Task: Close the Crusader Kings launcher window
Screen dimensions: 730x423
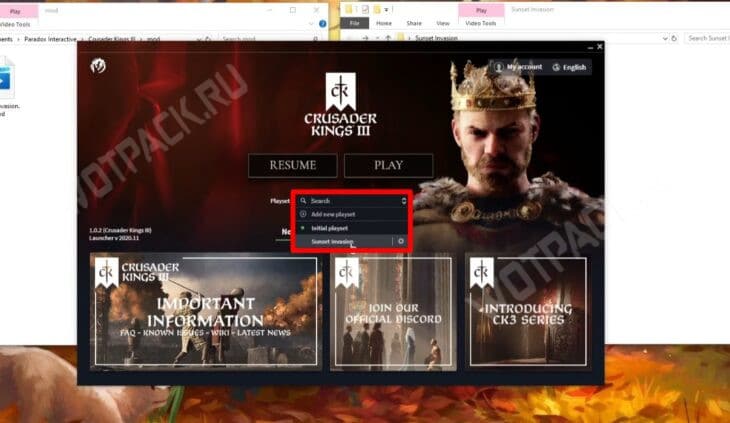Action: (599, 47)
